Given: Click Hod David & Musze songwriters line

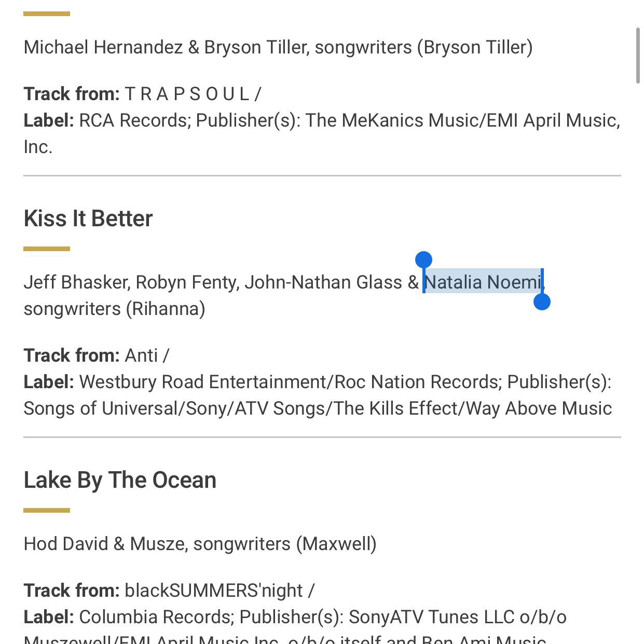Looking at the screenshot, I should [200, 544].
